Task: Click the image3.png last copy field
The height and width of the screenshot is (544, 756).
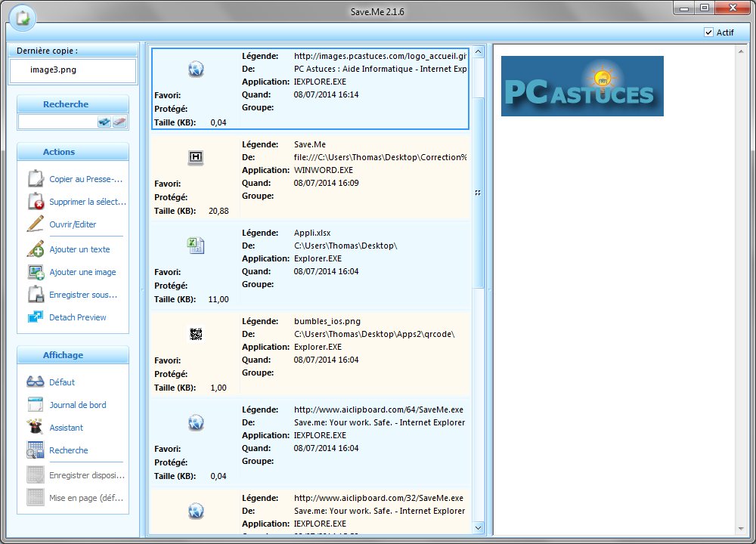Action: [73, 70]
